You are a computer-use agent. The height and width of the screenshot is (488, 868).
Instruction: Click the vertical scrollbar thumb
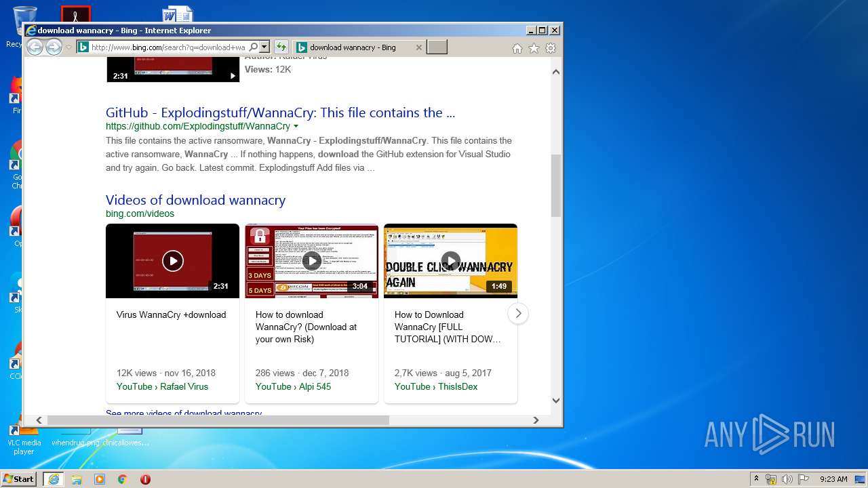click(556, 185)
